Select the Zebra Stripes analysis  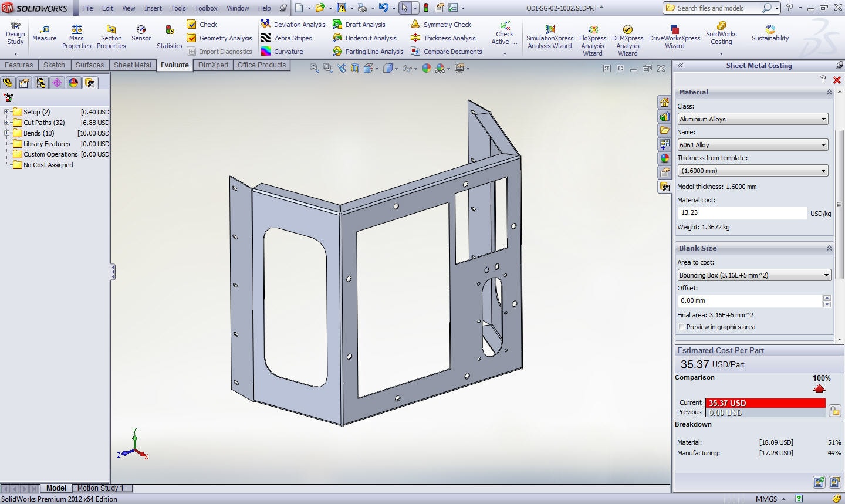pyautogui.click(x=286, y=38)
